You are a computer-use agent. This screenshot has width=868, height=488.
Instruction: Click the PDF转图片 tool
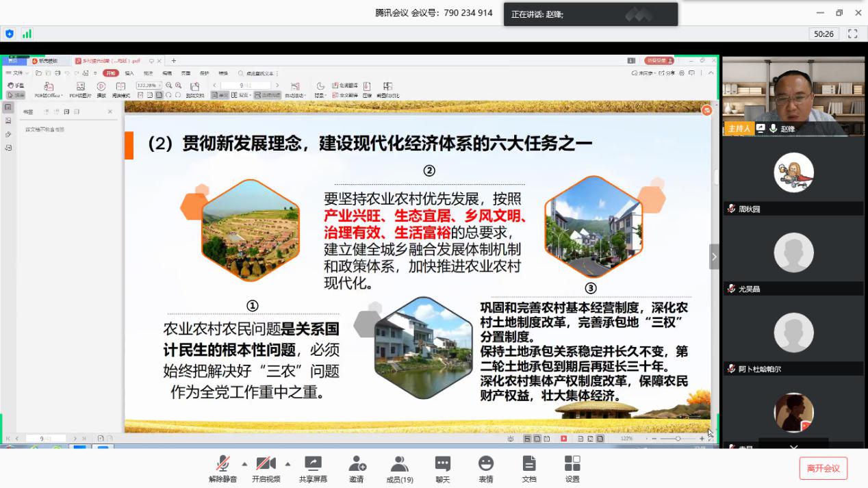click(80, 90)
